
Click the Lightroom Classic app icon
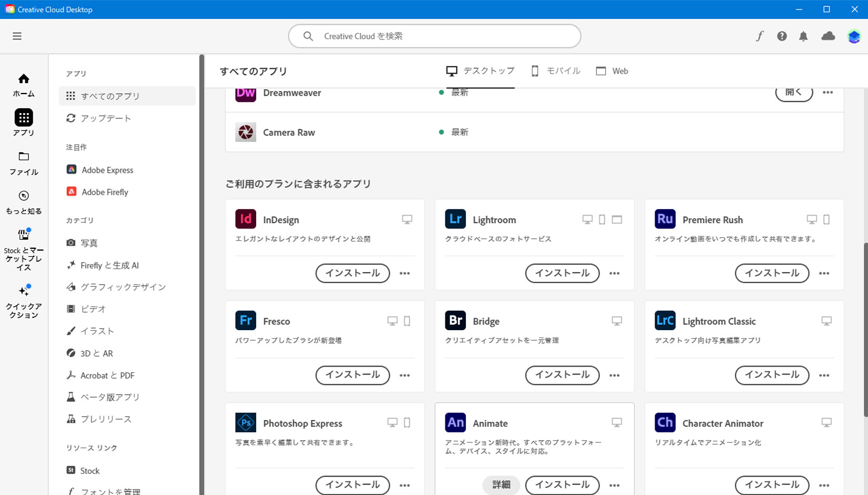665,321
